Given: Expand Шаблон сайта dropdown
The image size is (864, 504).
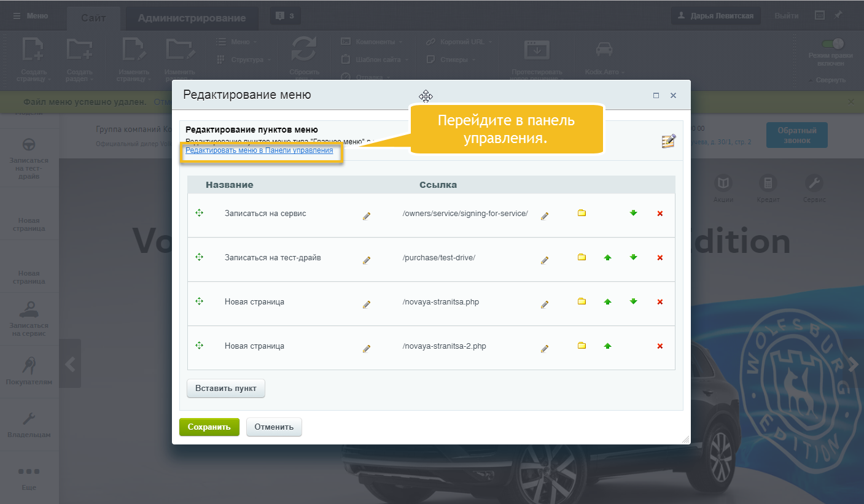Looking at the screenshot, I should [x=375, y=60].
